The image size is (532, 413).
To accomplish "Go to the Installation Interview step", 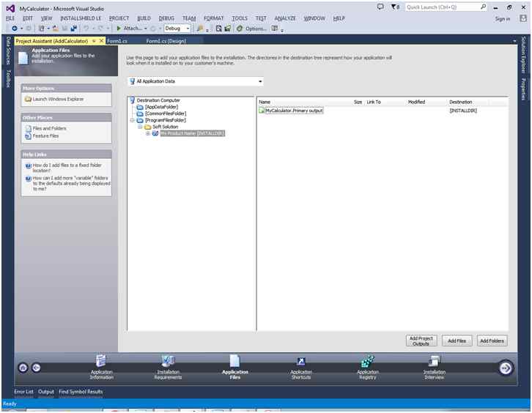I will (435, 368).
